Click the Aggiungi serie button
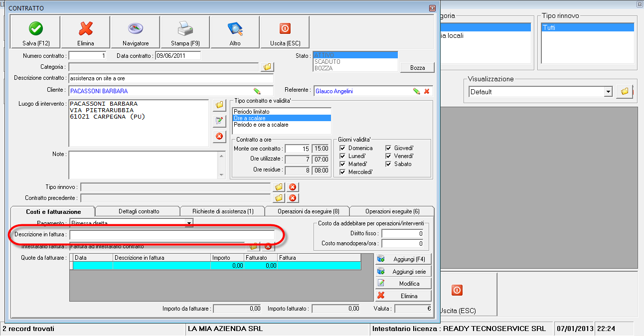 403,271
